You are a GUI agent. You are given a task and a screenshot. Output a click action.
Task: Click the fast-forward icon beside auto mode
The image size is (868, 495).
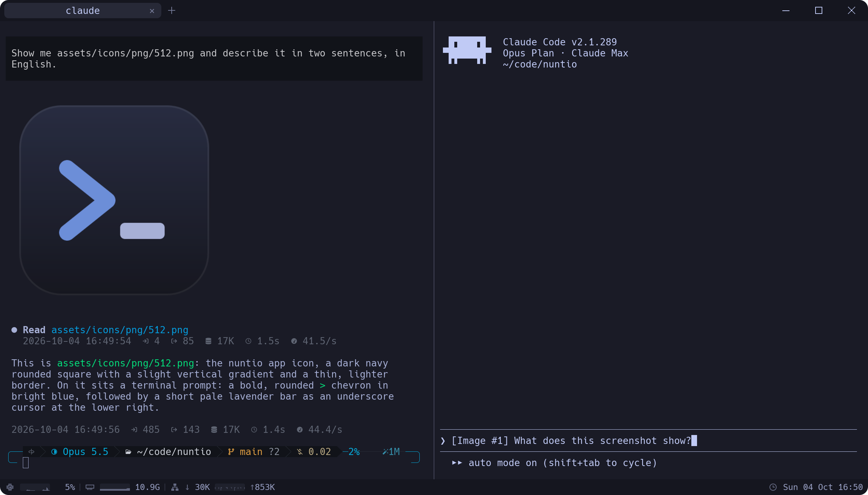[457, 463]
